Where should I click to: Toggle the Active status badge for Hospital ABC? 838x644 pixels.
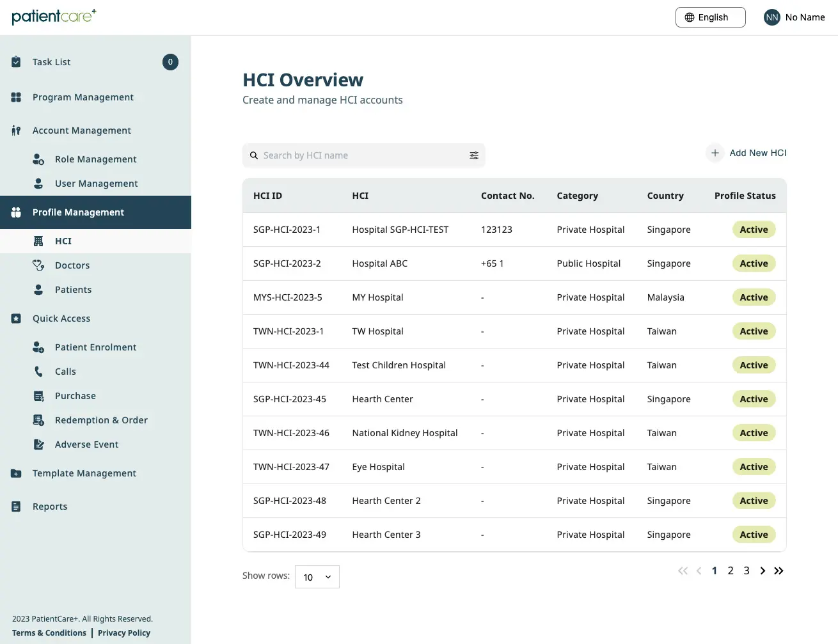click(x=754, y=263)
